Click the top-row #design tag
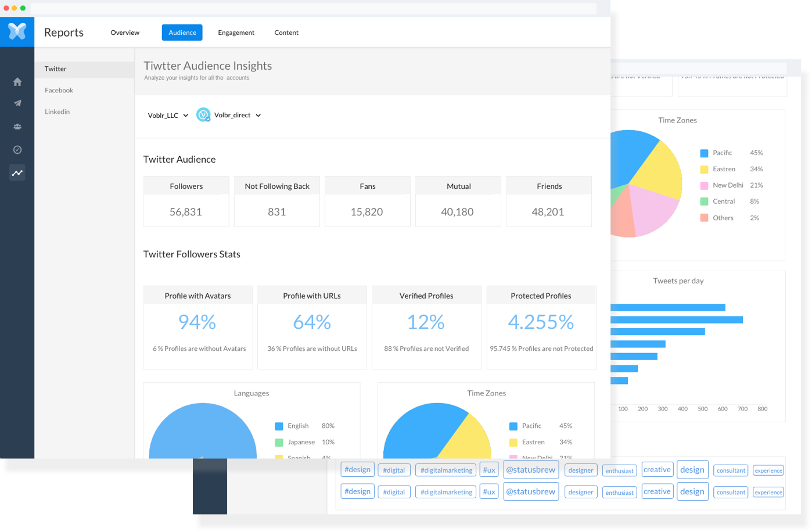 pos(357,470)
